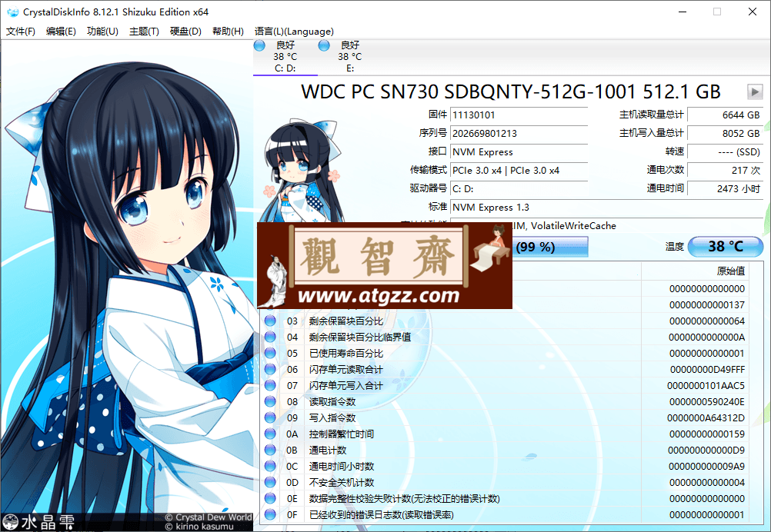Click the status icon for row 03
The width and height of the screenshot is (771, 532).
tap(270, 321)
